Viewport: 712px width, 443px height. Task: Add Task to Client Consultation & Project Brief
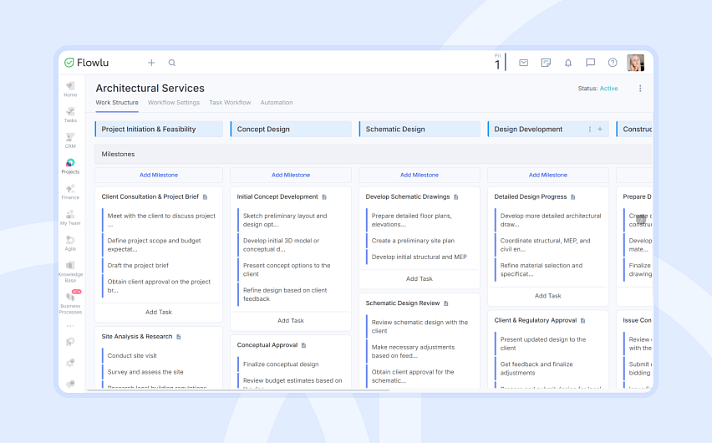tap(158, 312)
